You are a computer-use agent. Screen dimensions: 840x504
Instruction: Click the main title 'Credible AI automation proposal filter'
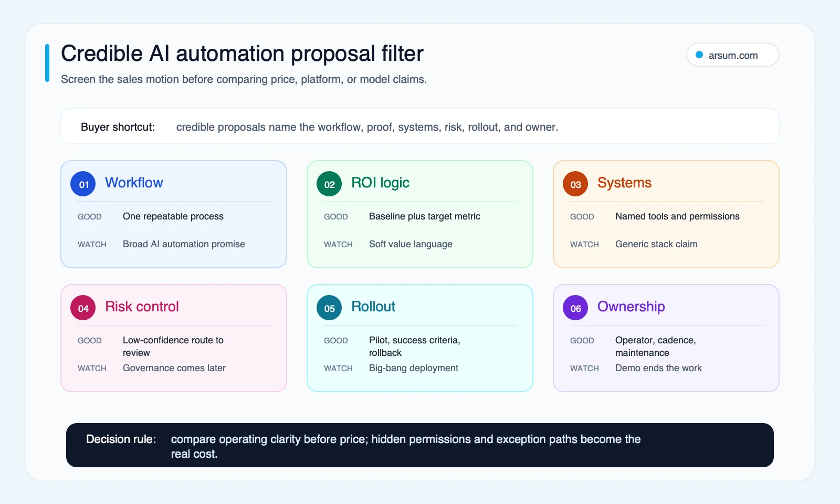click(242, 54)
